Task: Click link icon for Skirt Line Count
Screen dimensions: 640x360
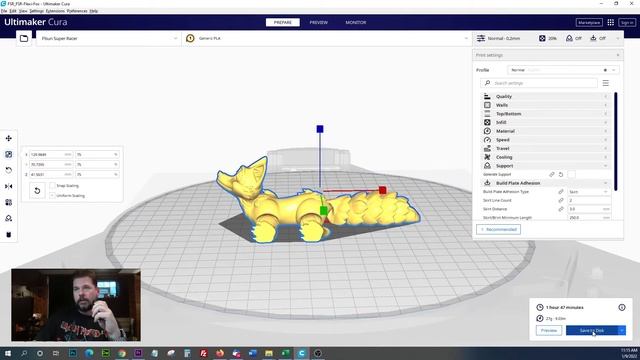Action: coord(561,200)
